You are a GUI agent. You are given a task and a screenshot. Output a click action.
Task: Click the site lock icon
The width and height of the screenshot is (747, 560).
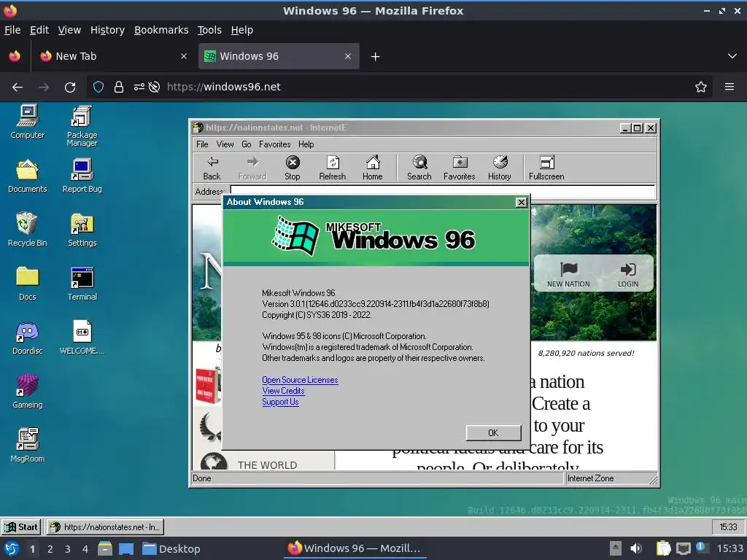coord(119,87)
